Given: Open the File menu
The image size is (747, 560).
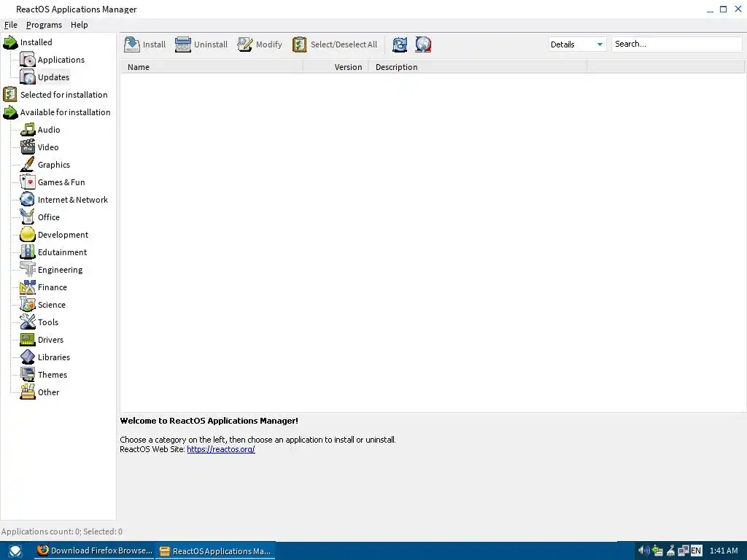Looking at the screenshot, I should click(10, 25).
